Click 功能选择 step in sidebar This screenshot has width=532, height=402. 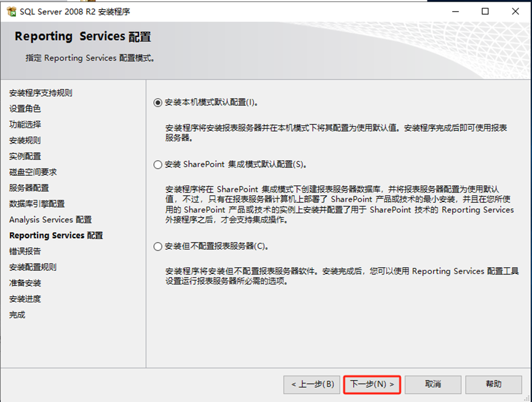point(25,124)
